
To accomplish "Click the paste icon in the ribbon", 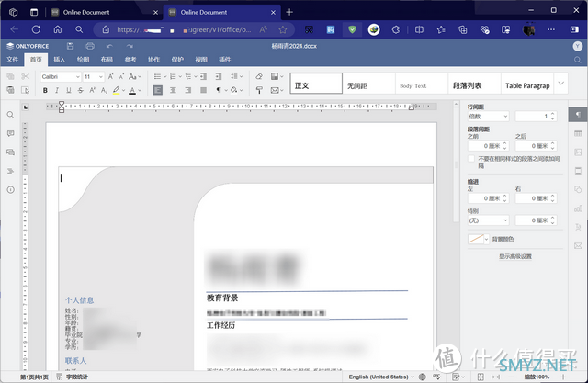I will tap(10, 90).
